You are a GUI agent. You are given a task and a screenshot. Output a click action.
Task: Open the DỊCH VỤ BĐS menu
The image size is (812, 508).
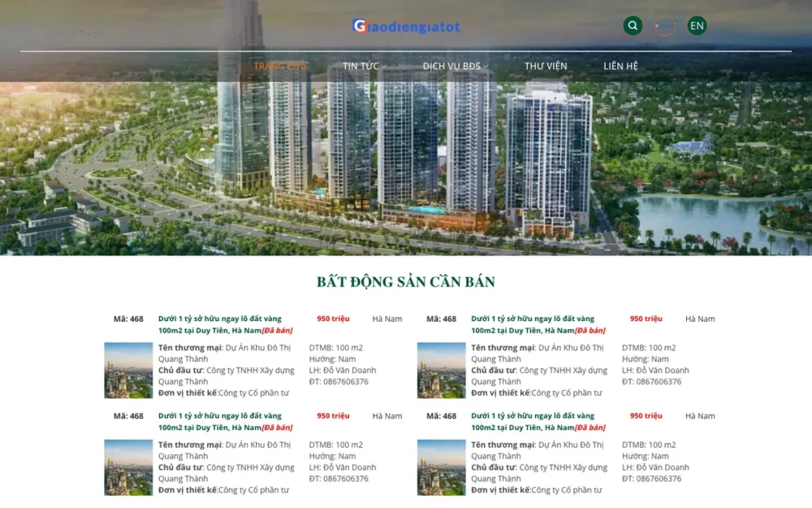coord(451,67)
